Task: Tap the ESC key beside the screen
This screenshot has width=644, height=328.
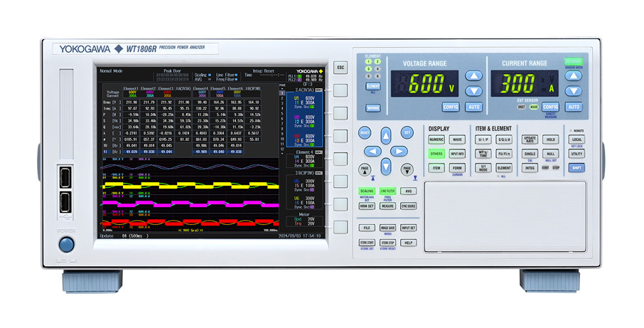Action: click(340, 68)
